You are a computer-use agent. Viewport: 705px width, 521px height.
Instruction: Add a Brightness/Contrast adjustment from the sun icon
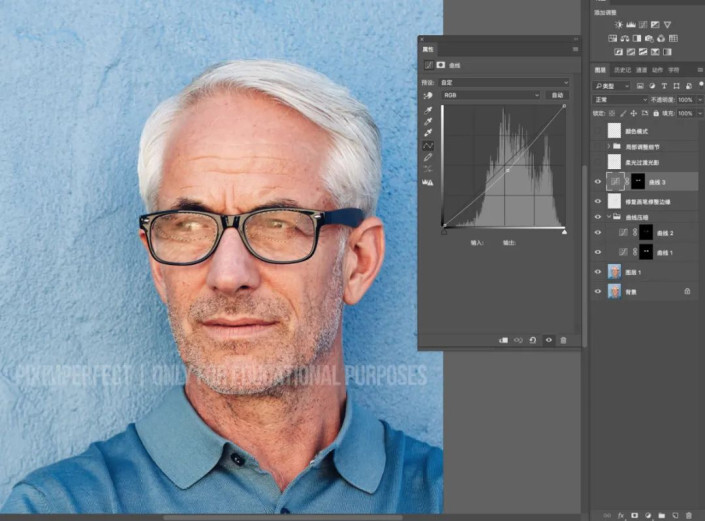(x=620, y=24)
